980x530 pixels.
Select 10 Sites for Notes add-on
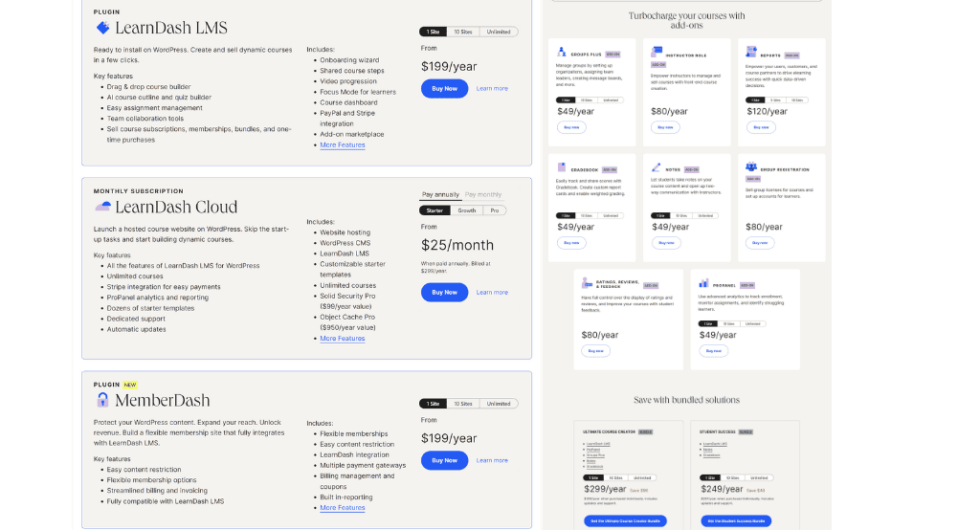(681, 215)
